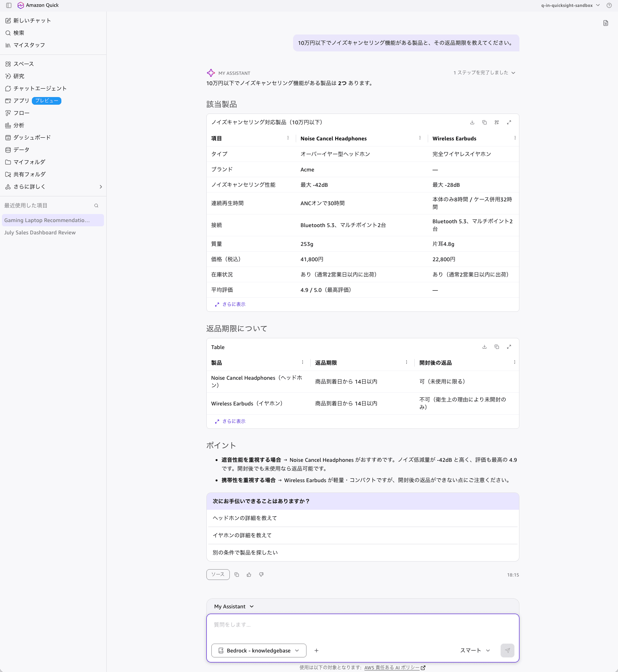Viewport: 618px width, 672px height.
Task: Open column menu for 返品期限 header
Action: coord(407,362)
